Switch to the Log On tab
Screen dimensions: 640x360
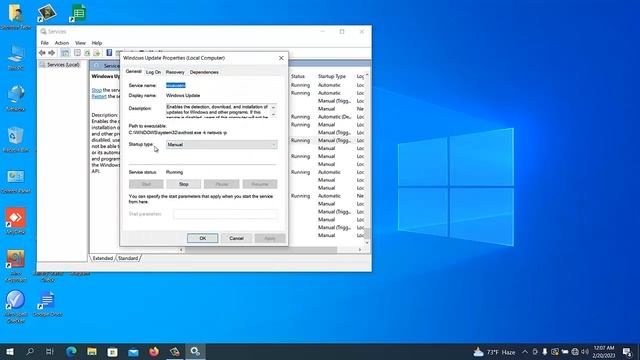153,72
